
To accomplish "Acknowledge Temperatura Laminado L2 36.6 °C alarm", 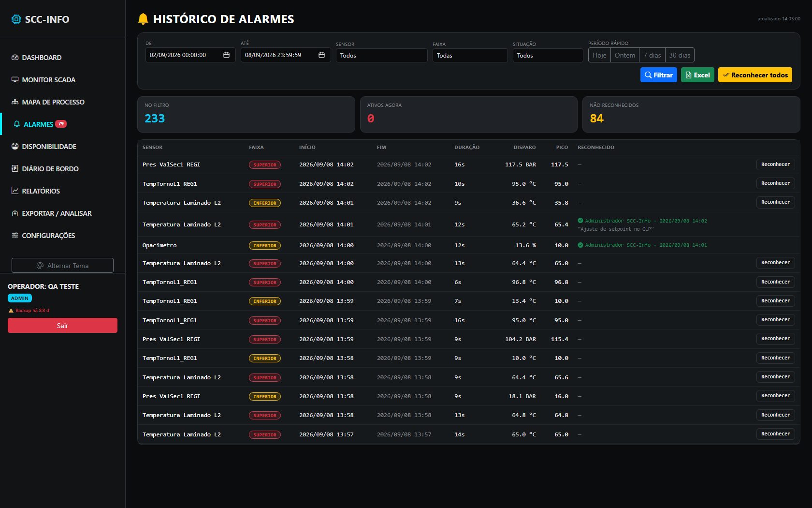I will [775, 202].
